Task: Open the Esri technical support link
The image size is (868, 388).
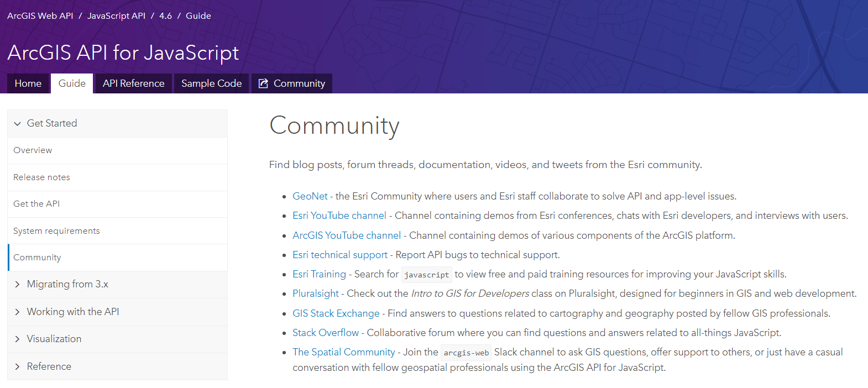Action: point(340,255)
